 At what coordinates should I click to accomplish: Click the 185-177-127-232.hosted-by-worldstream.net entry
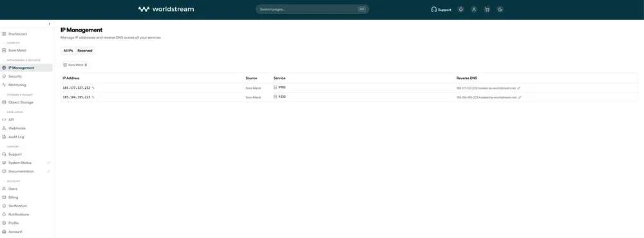pyautogui.click(x=486, y=88)
